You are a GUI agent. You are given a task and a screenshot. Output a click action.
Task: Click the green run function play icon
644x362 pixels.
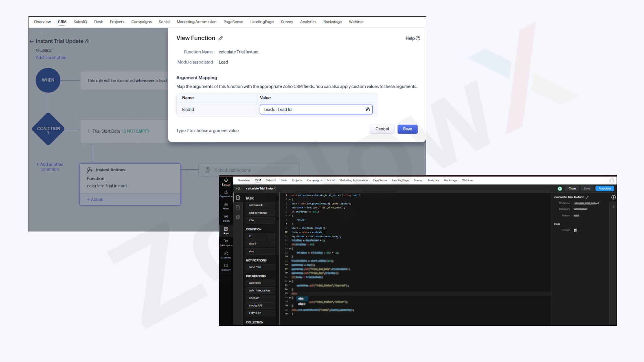(x=560, y=189)
